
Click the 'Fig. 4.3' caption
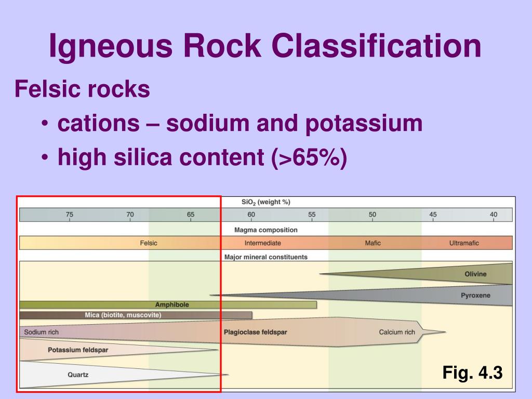(x=472, y=373)
